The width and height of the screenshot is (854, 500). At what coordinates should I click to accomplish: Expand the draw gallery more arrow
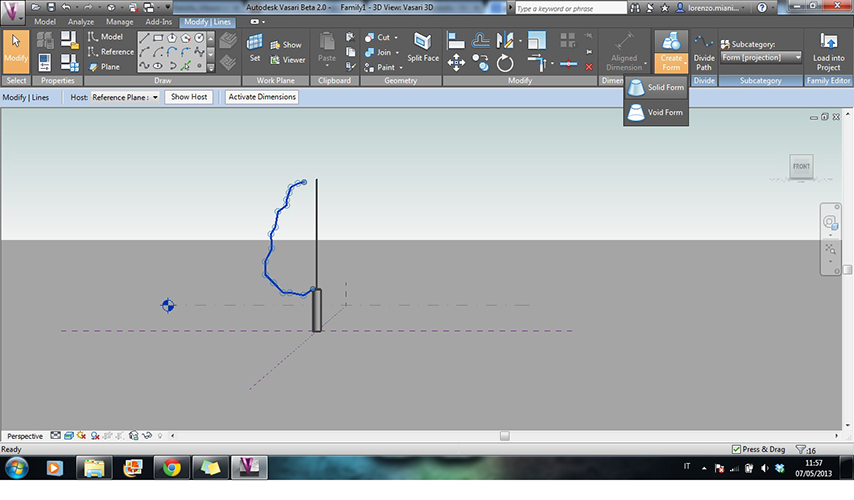[211, 68]
